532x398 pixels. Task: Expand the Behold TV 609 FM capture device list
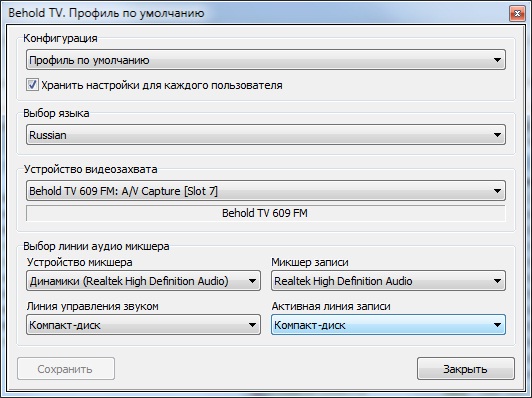(x=266, y=191)
